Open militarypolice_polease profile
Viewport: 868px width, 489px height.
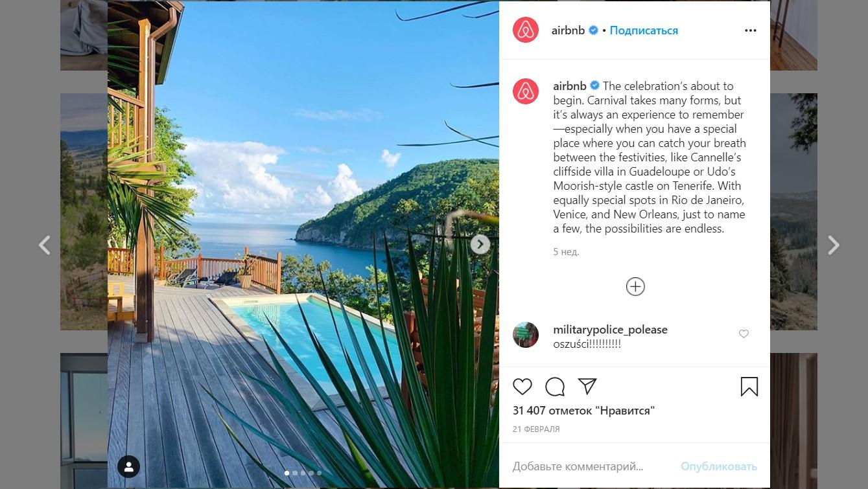tap(610, 329)
